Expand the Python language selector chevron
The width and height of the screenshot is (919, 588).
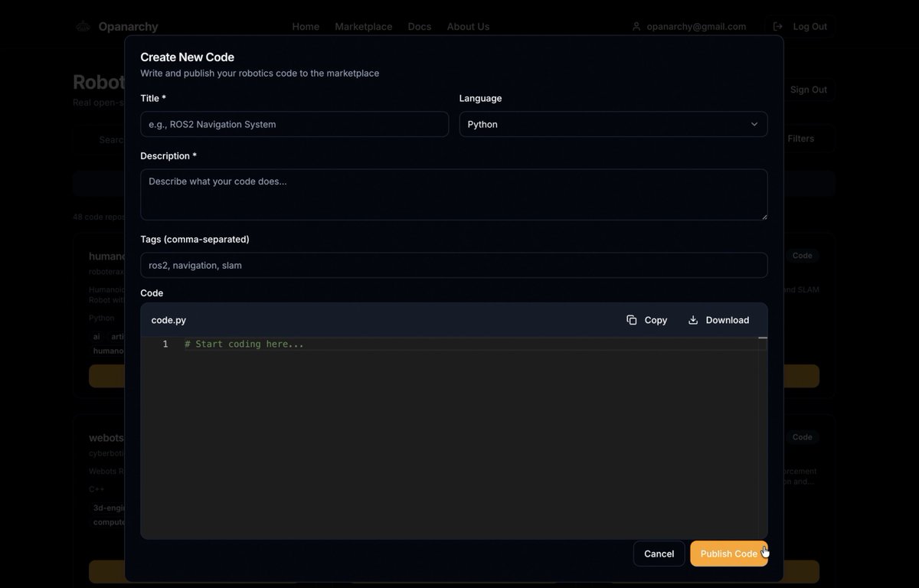[754, 123]
